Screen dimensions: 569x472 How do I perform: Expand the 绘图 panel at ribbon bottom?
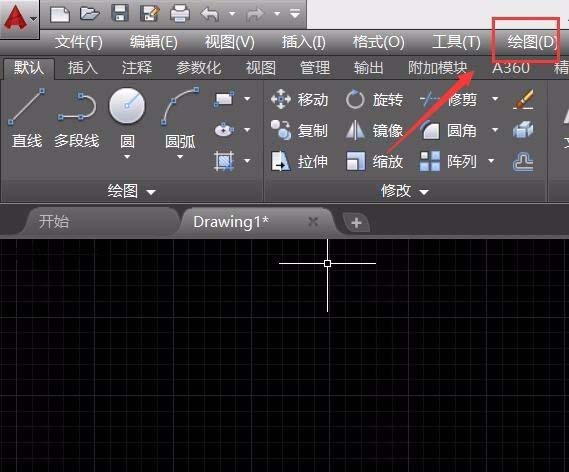click(131, 191)
